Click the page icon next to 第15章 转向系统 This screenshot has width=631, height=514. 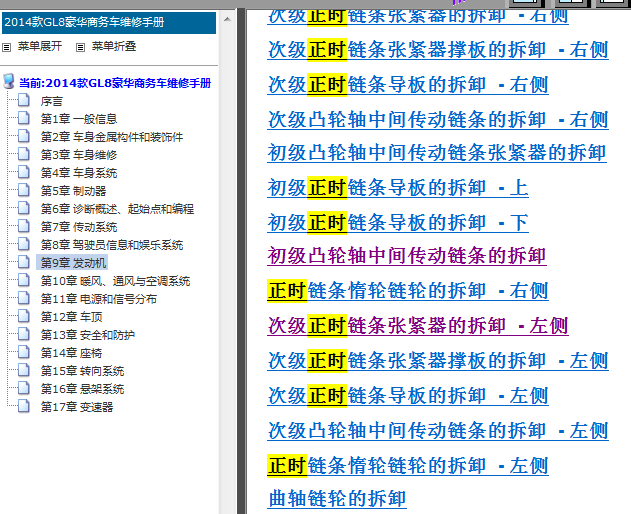pos(24,370)
